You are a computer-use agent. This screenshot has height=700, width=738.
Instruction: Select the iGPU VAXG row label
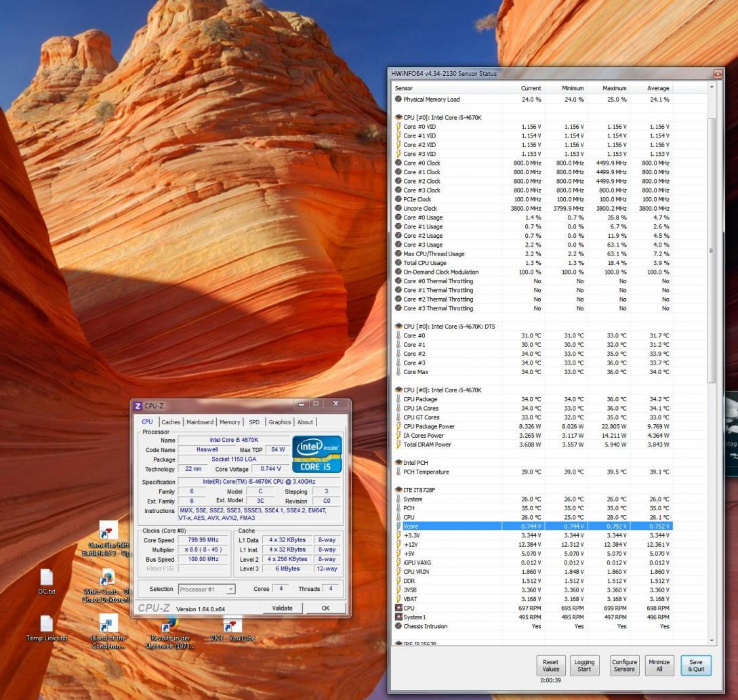tap(417, 562)
